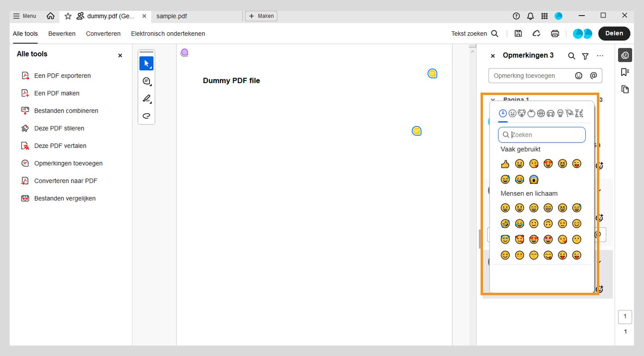Toggle the comments panel button in right rail
The width and height of the screenshot is (644, 356).
[x=625, y=55]
